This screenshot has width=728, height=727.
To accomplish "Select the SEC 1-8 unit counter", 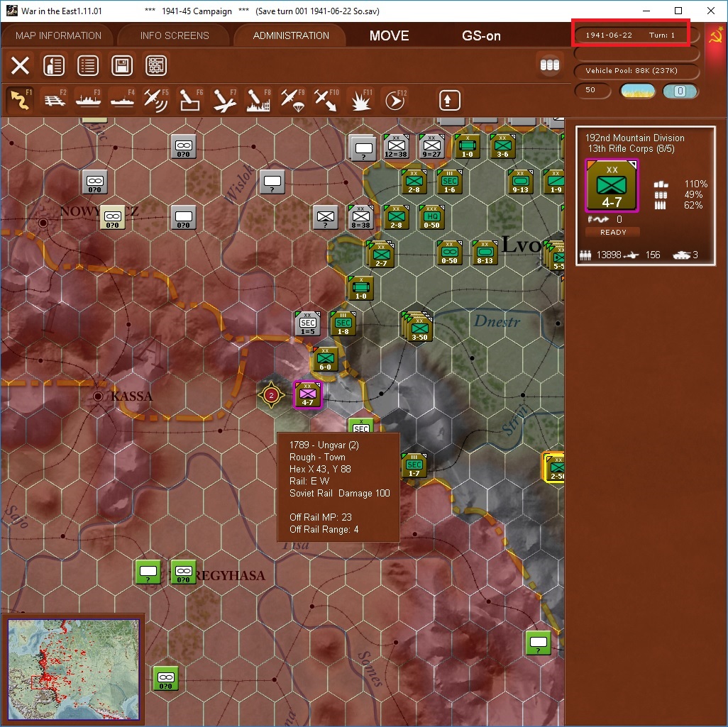I will (343, 323).
